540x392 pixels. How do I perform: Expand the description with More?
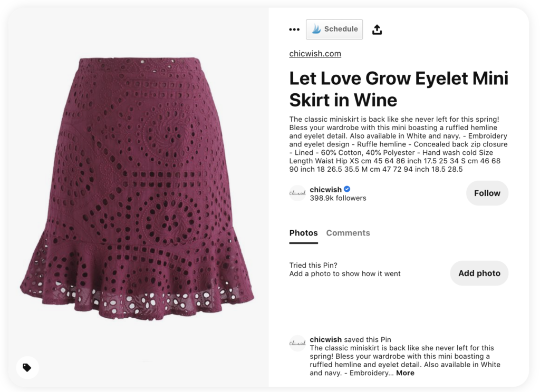pos(405,373)
